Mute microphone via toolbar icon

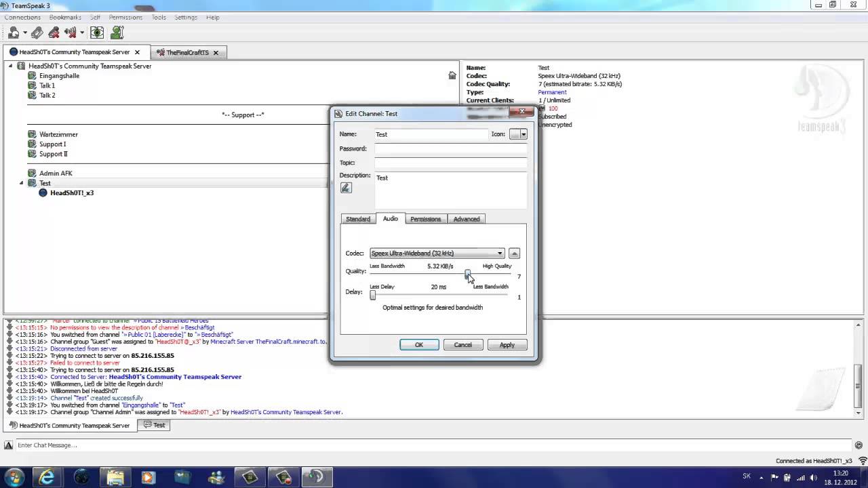pos(54,32)
